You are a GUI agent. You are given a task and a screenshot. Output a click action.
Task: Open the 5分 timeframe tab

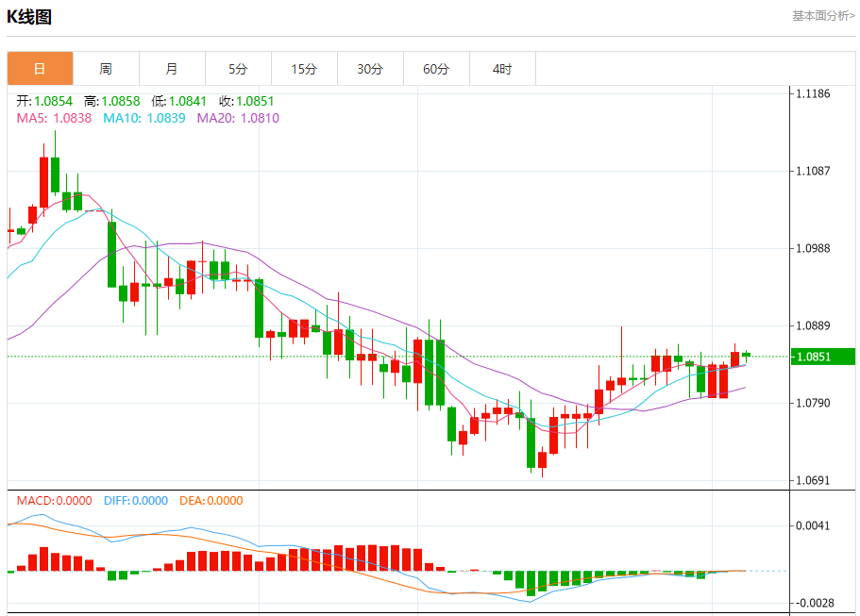point(238,69)
